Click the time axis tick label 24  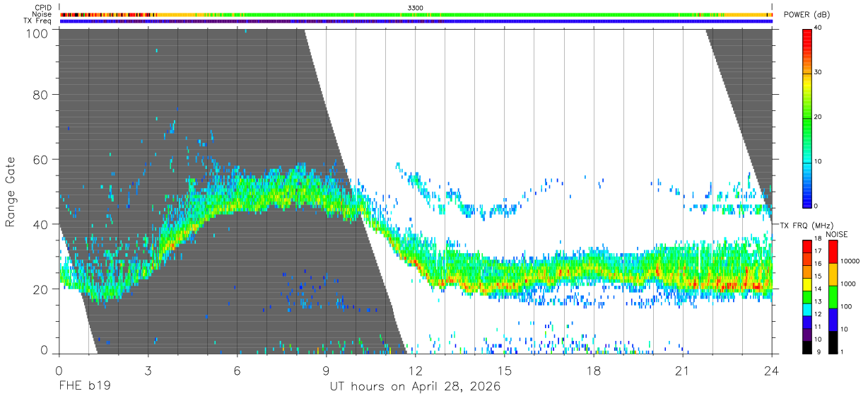(x=772, y=370)
